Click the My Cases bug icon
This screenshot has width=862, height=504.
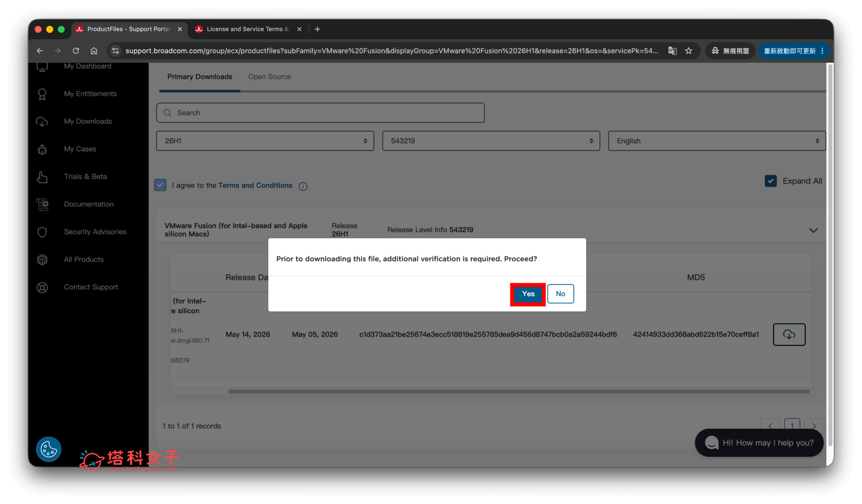click(x=42, y=149)
